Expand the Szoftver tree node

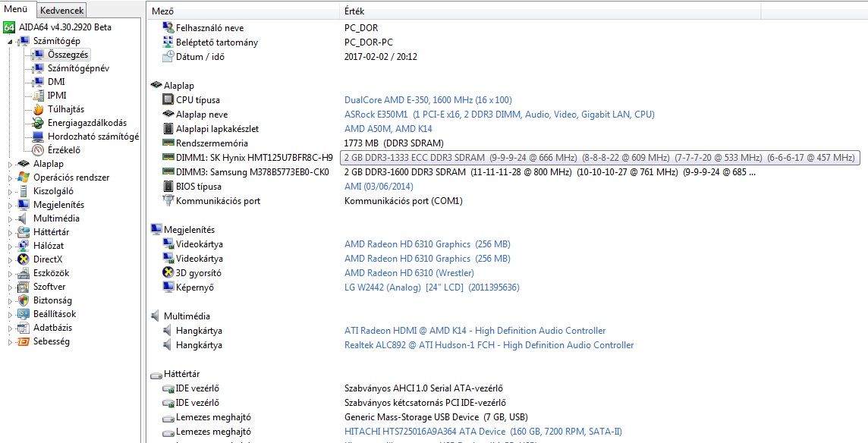point(10,287)
